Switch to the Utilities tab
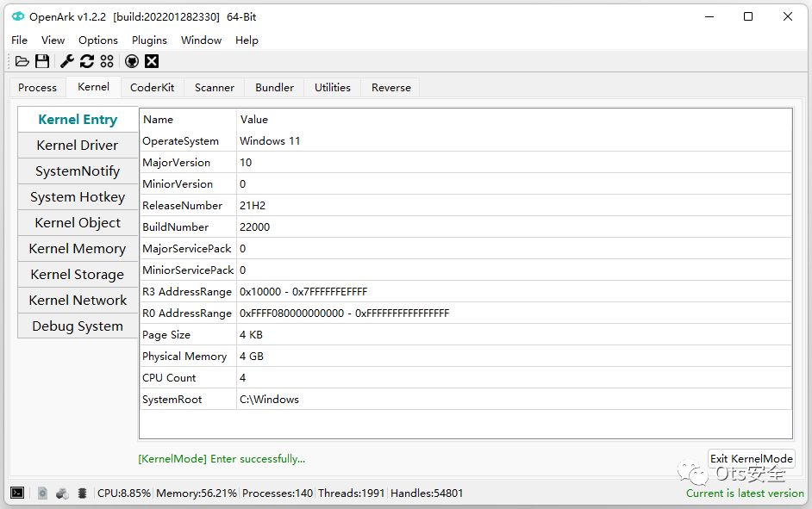Viewport: 812px width, 509px height. tap(333, 88)
